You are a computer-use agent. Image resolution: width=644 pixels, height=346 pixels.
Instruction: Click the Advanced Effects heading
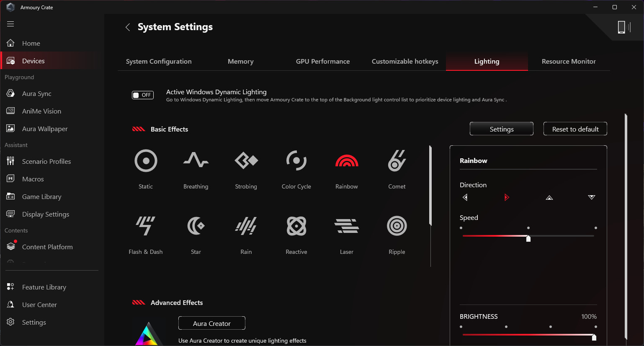(x=177, y=302)
